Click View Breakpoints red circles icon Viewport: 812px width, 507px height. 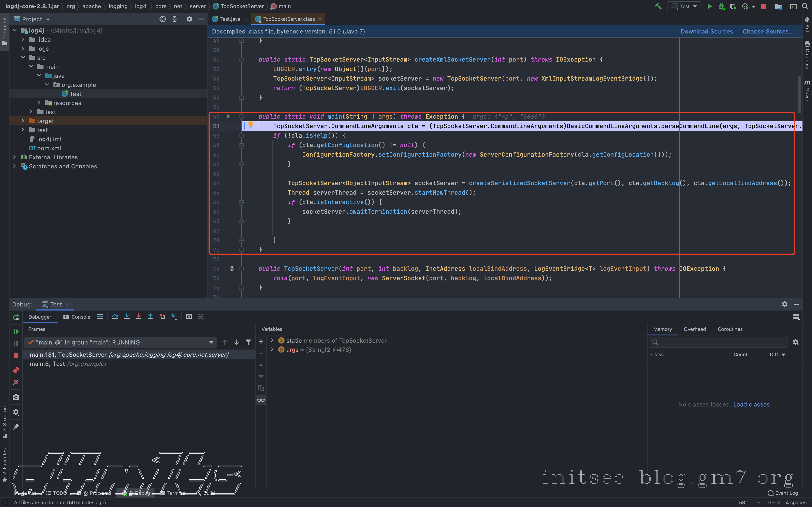[x=16, y=370]
